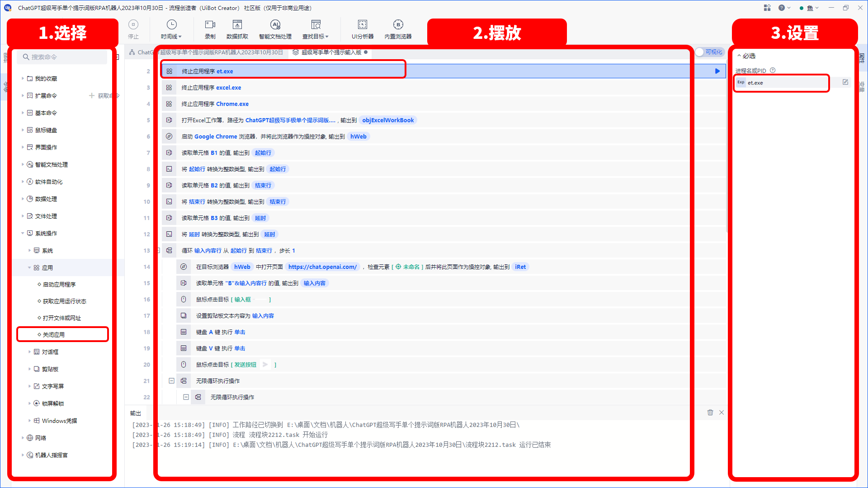Open the 时间线 timeline tool
868x488 pixels.
click(x=171, y=29)
